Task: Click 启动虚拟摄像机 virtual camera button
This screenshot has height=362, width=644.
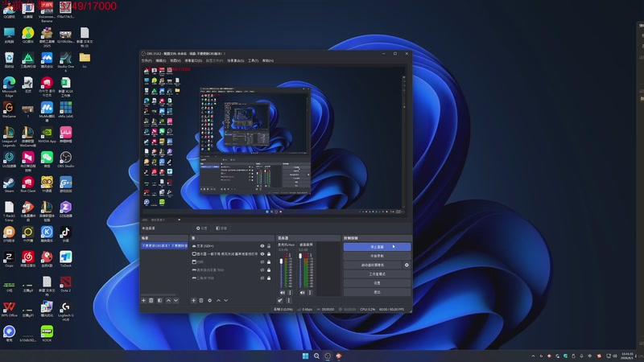Action: click(x=373, y=265)
